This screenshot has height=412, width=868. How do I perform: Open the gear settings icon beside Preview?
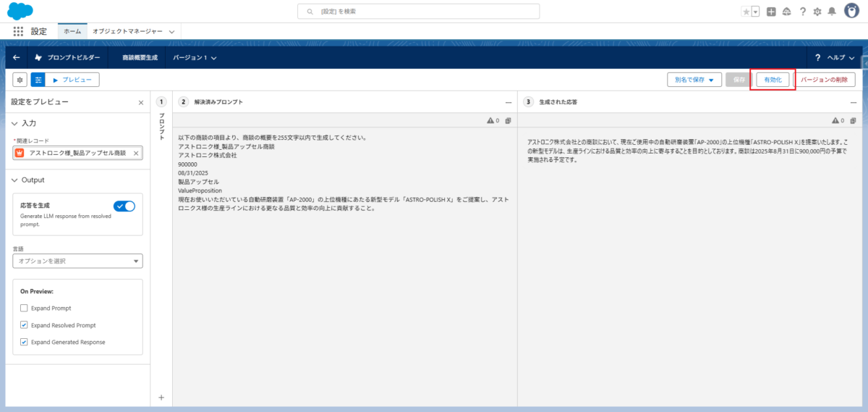[20, 80]
